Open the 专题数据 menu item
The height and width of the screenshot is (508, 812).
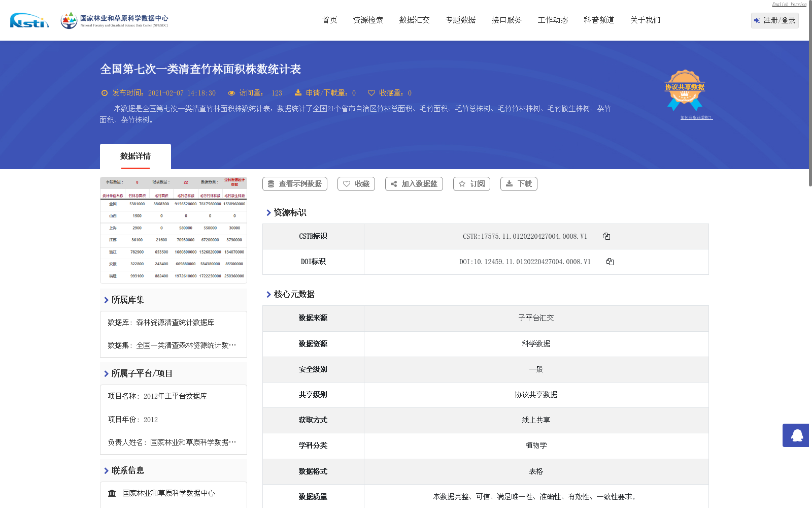coord(460,20)
